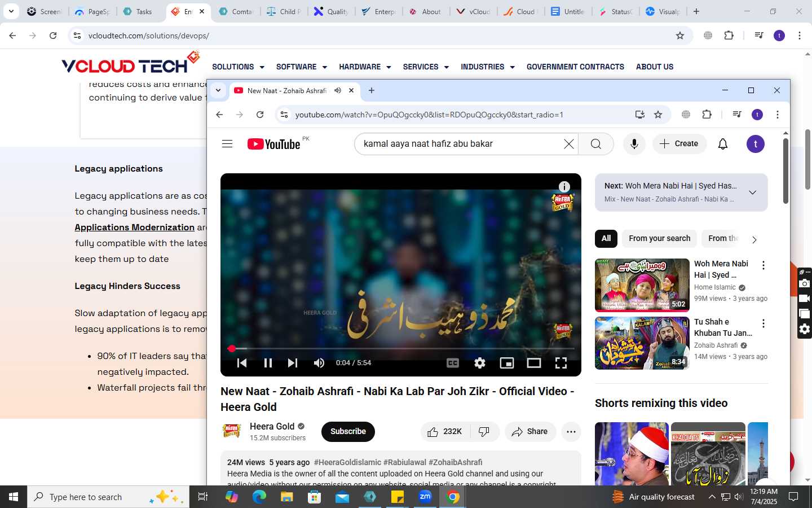Share the Zohaib Ashrafi video

(x=530, y=431)
